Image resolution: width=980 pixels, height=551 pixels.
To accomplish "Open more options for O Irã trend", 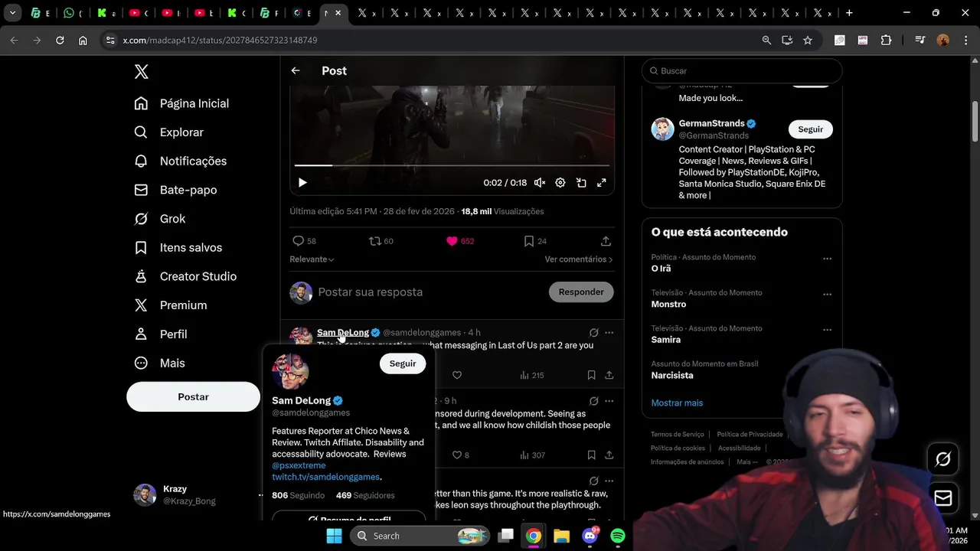I will pyautogui.click(x=827, y=259).
